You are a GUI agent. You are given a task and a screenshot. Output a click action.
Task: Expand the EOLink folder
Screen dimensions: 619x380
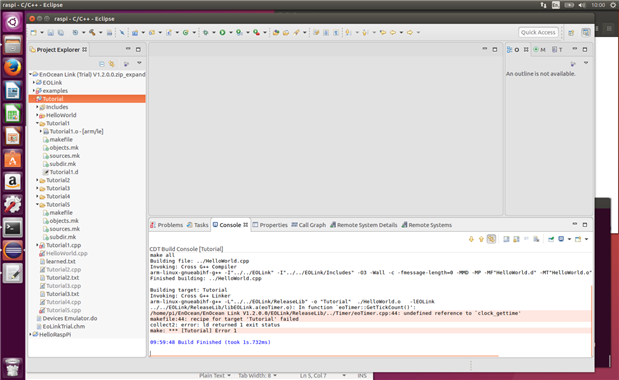tap(34, 82)
